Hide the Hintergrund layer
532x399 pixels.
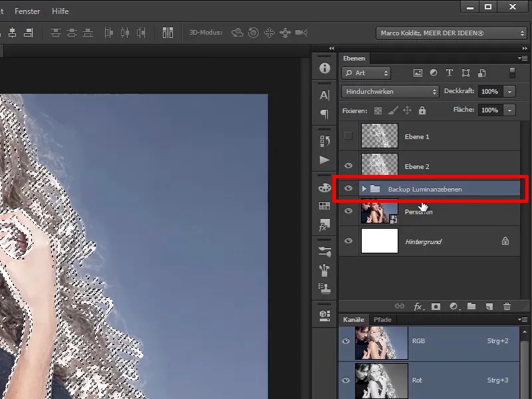348,241
